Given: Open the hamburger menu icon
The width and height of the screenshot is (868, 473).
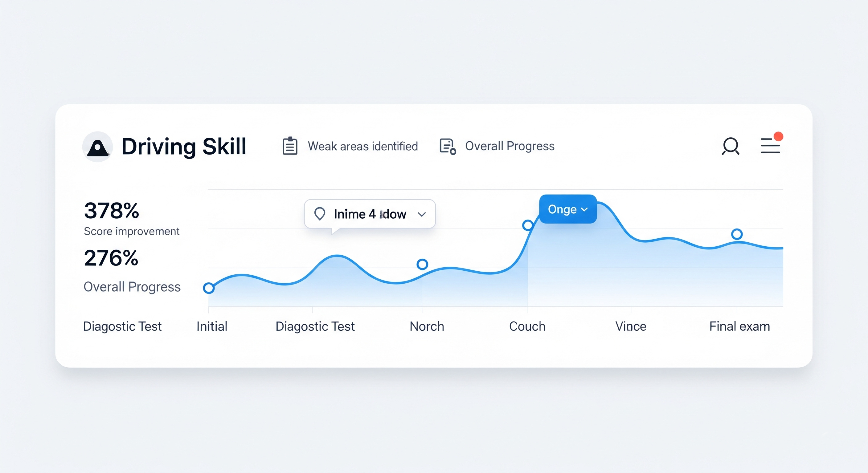Looking at the screenshot, I should click(770, 146).
